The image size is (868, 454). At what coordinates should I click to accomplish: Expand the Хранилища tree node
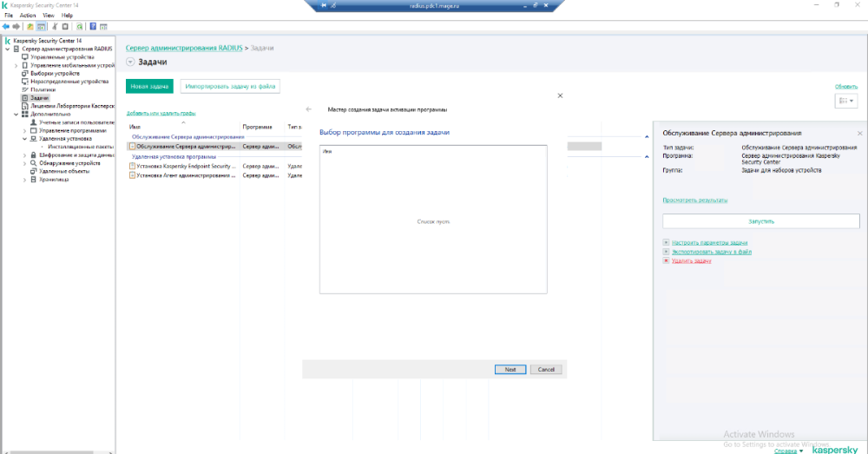click(24, 180)
